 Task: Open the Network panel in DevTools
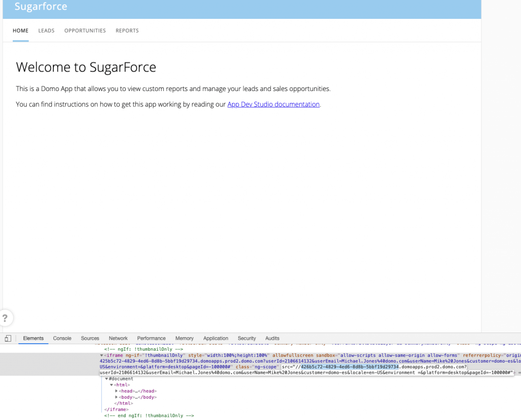(118, 338)
